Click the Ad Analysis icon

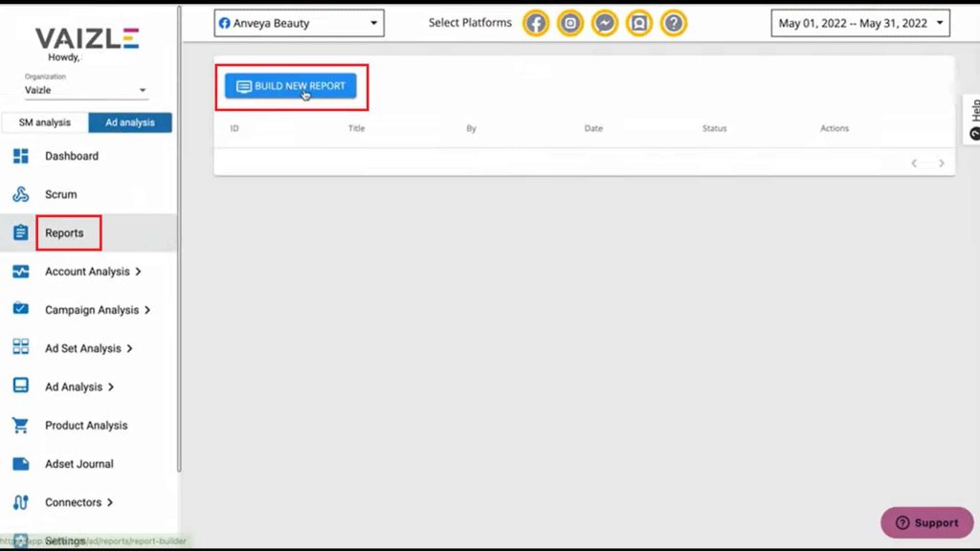[x=21, y=386]
